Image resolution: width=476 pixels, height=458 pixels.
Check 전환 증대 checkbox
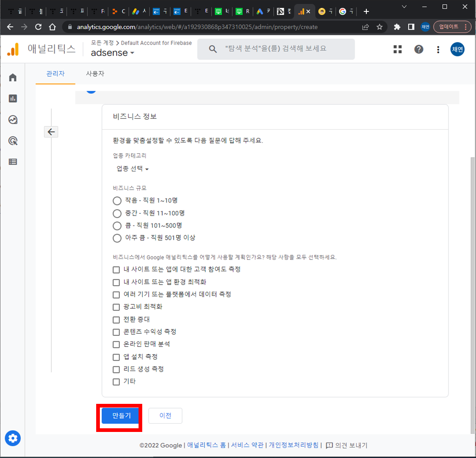116,320
